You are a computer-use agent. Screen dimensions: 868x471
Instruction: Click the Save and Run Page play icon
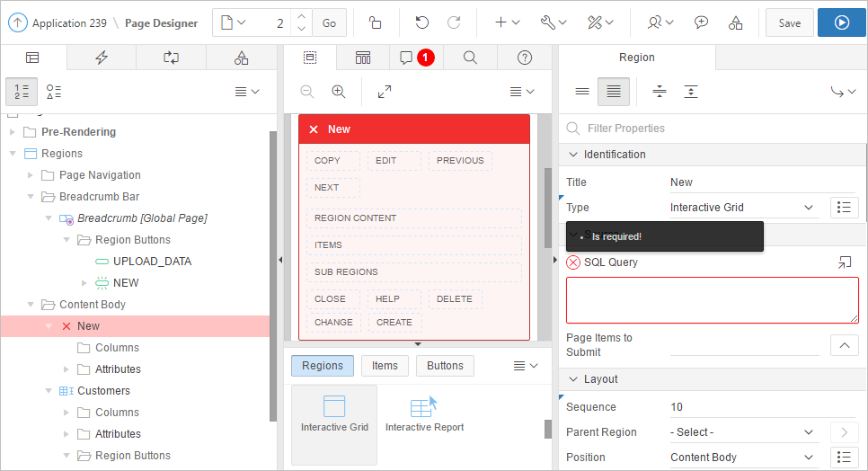[841, 22]
